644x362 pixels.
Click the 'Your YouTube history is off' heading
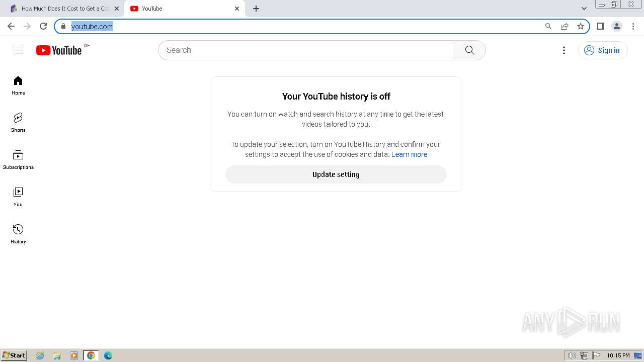click(x=336, y=97)
